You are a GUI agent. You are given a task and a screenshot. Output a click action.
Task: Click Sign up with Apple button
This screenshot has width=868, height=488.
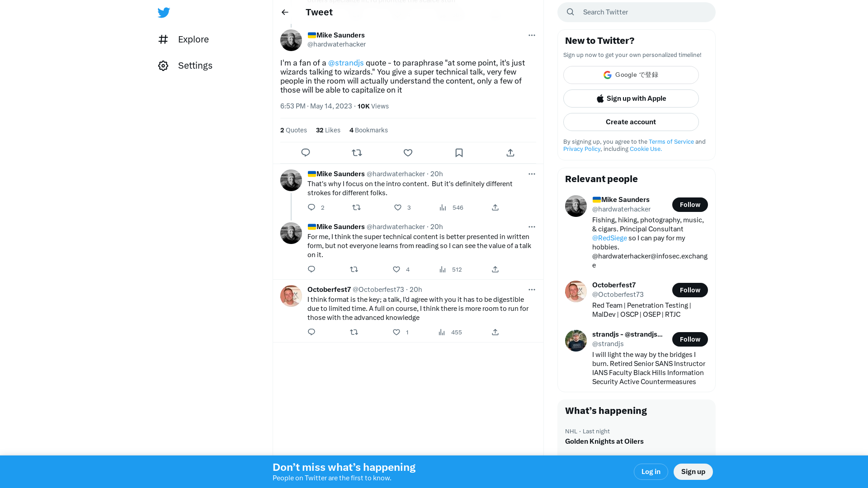point(631,99)
